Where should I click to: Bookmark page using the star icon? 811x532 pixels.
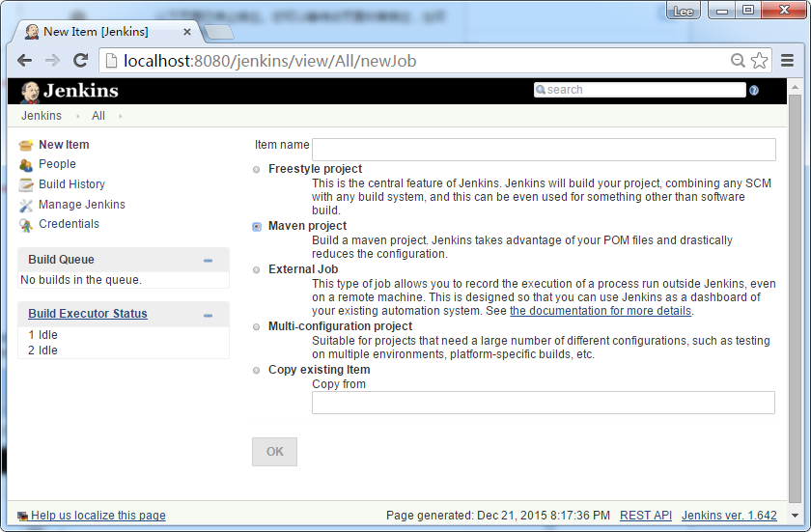pos(760,60)
